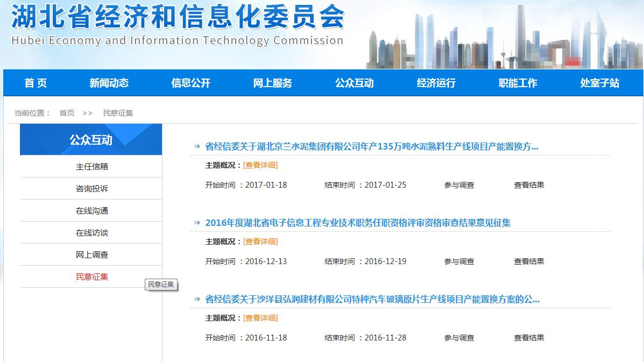Go to 信息公开 menu
Viewport: 644px width, 362px height.
[190, 83]
